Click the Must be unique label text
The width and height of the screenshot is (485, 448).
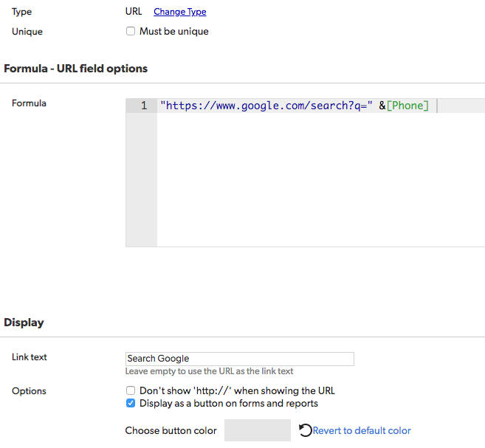click(x=173, y=31)
